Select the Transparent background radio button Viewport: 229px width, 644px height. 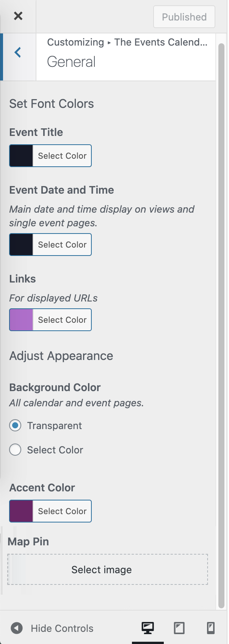coord(15,425)
